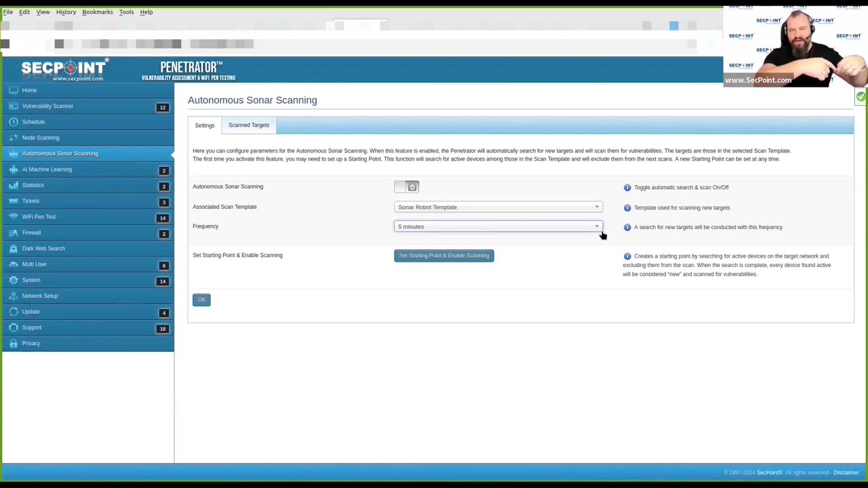Viewport: 868px width, 488px height.
Task: Open the File menu
Action: [8, 12]
